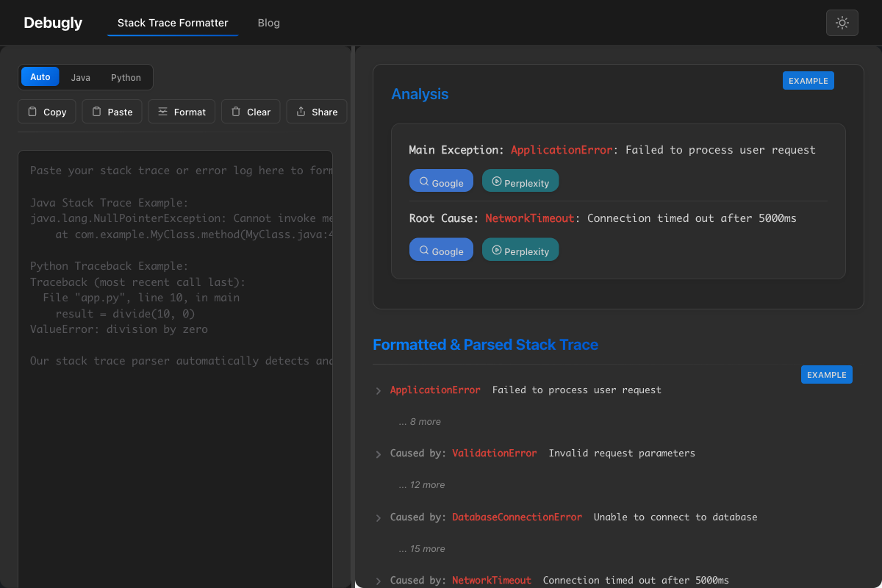882x588 pixels.
Task: Expand the NetworkTimeout caused-by entry
Action: click(x=379, y=581)
